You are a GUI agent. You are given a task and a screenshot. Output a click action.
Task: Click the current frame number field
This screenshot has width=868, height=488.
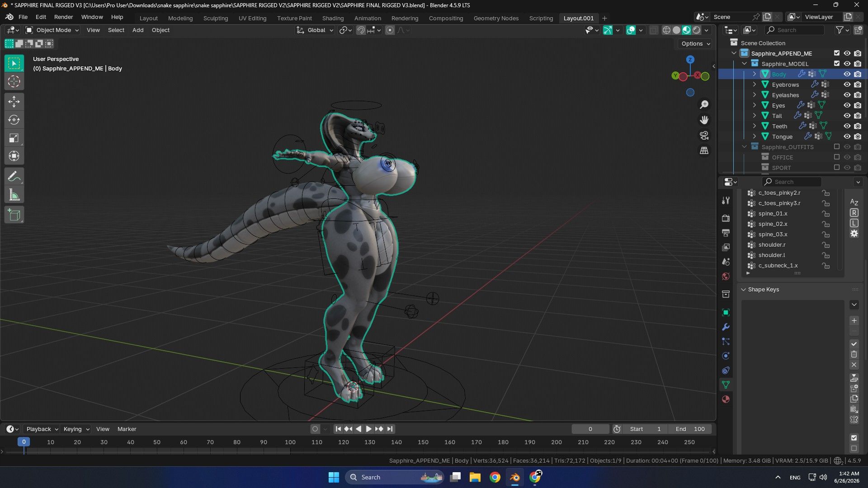pyautogui.click(x=590, y=429)
